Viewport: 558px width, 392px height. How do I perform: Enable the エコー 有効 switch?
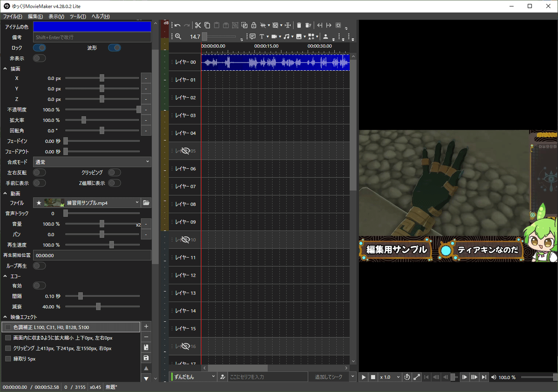40,286
